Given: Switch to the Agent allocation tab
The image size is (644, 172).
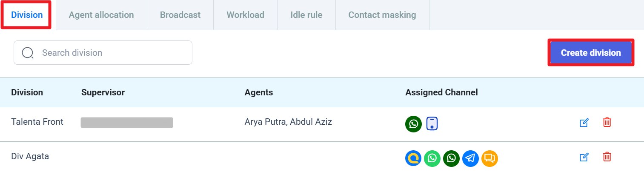Looking at the screenshot, I should point(101,15).
